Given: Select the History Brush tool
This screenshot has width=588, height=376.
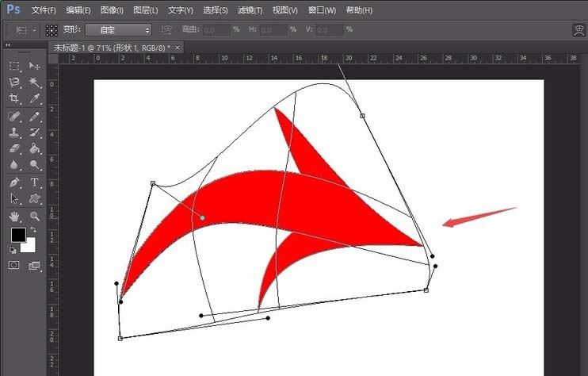Looking at the screenshot, I should coord(35,132).
